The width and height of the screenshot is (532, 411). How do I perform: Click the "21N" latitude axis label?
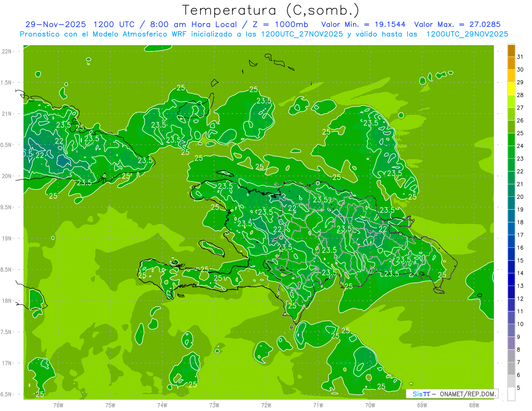click(x=7, y=114)
